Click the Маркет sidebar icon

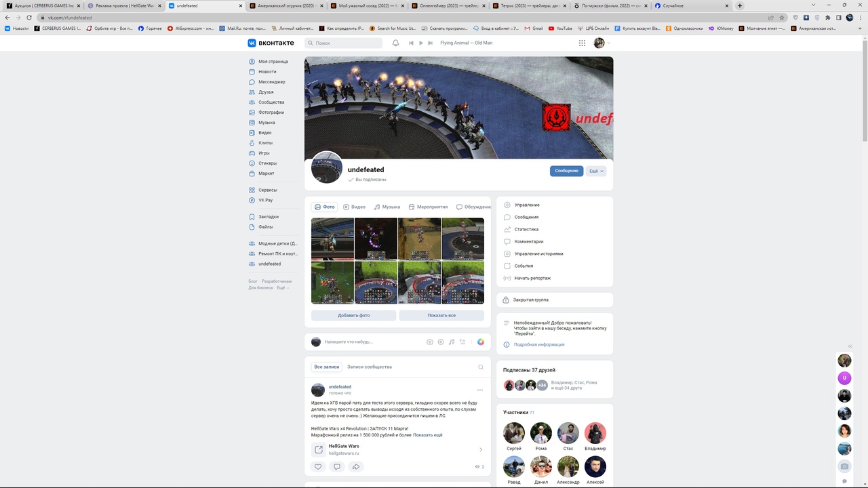252,174
